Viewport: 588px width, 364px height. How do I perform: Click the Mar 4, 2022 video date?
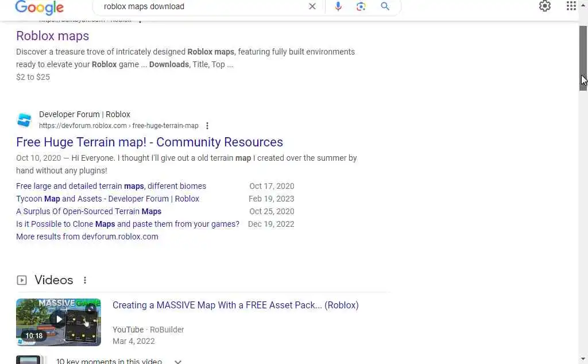(133, 341)
